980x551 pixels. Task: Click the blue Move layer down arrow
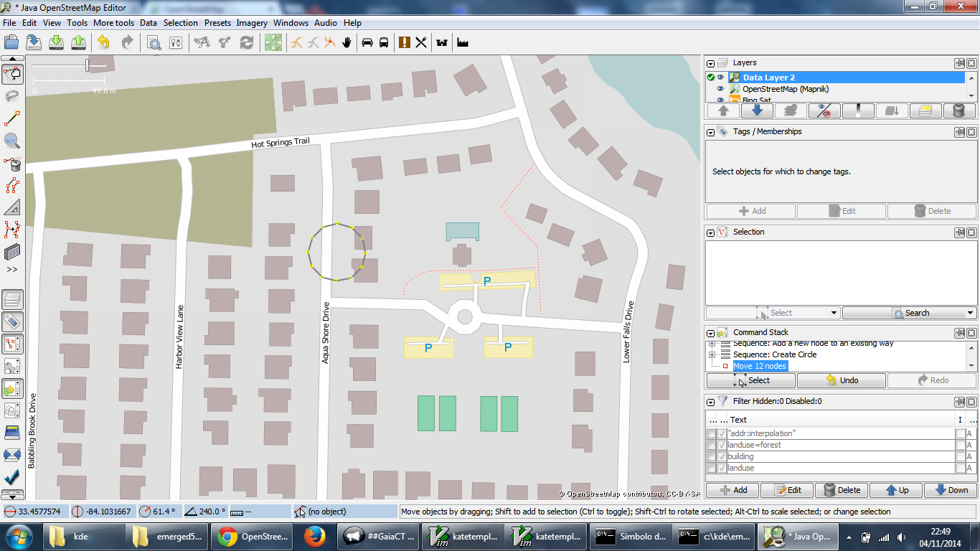tap(757, 110)
